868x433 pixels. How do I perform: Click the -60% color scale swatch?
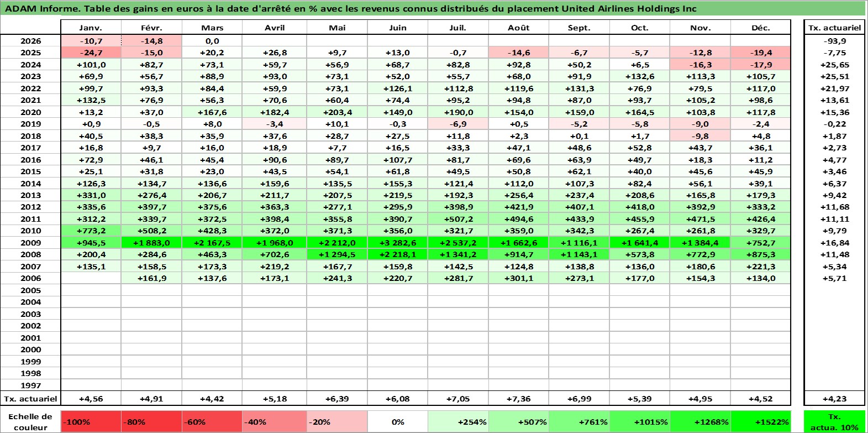coord(213,422)
